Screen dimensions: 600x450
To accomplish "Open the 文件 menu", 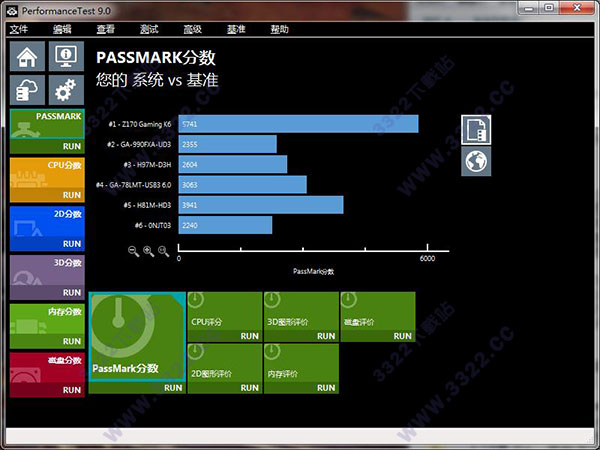I will [19, 29].
